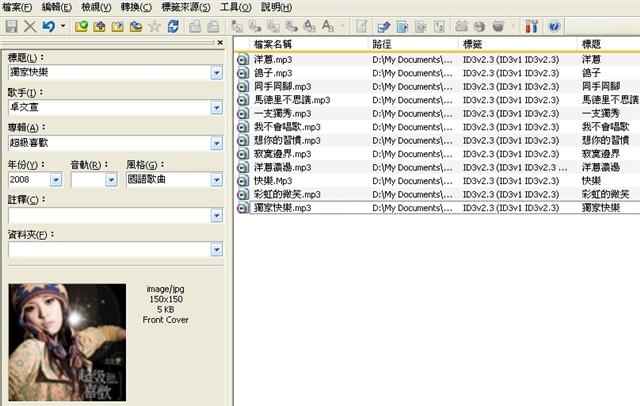Open the 風格 (genre) dropdown arrow

[217, 180]
